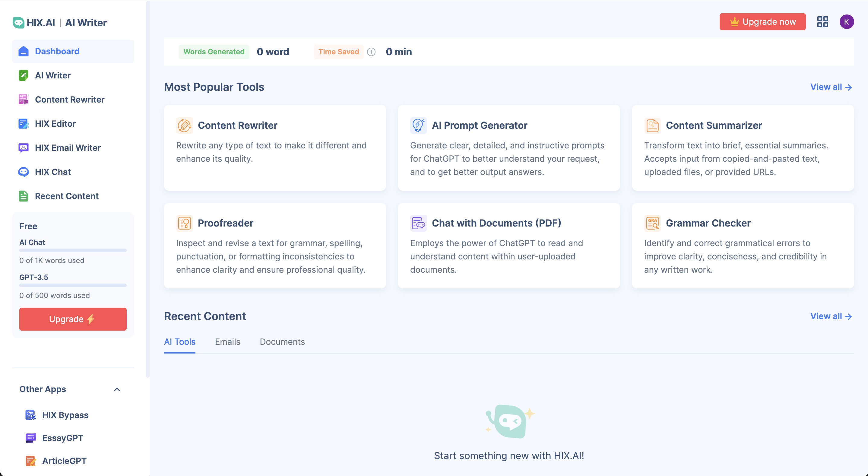Image resolution: width=868 pixels, height=476 pixels.
Task: Click the Content Rewriter card icon
Action: tap(184, 125)
